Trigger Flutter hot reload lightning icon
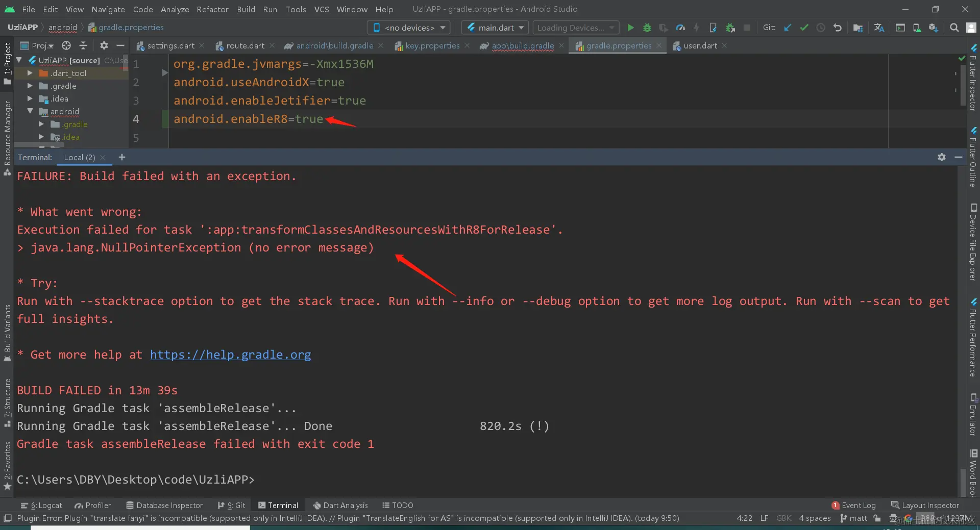This screenshot has height=530, width=980. pyautogui.click(x=697, y=28)
